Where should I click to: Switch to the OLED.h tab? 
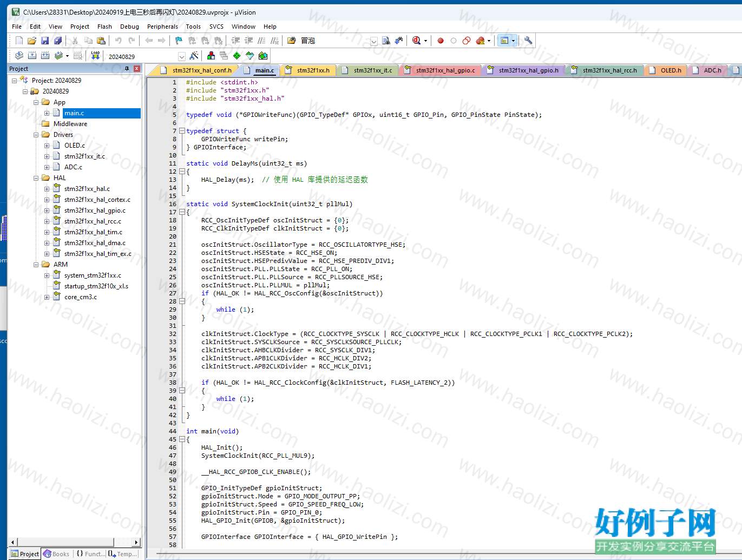click(x=666, y=70)
